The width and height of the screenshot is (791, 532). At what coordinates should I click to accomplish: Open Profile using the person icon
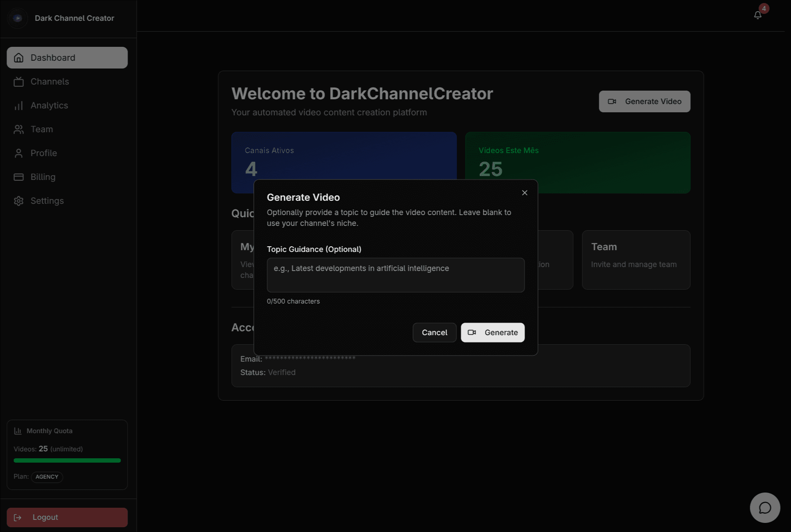pos(19,153)
